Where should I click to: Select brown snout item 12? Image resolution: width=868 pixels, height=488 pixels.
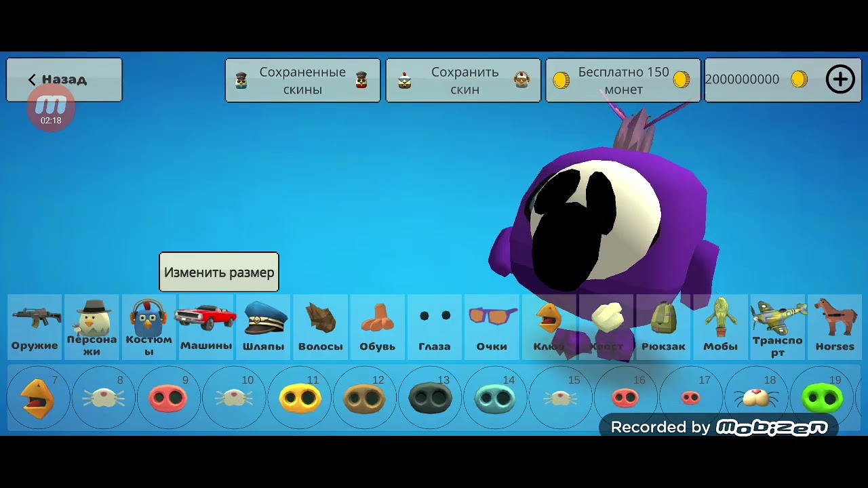pos(364,399)
